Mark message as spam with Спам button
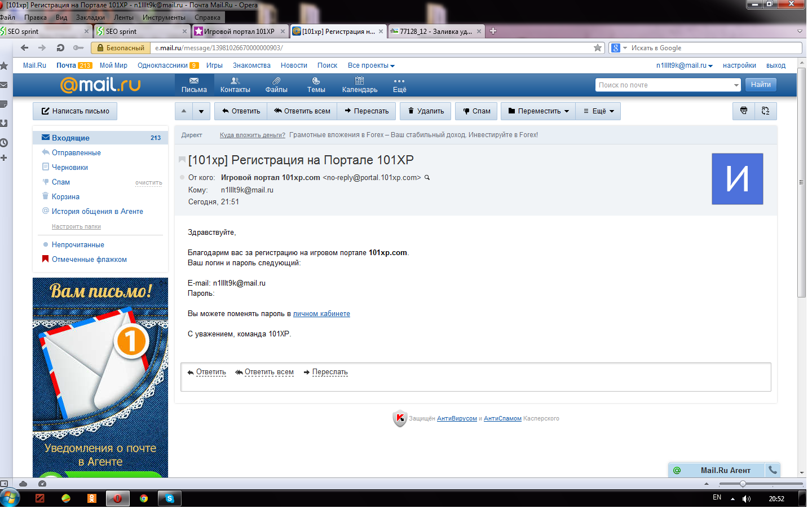 pyautogui.click(x=476, y=111)
